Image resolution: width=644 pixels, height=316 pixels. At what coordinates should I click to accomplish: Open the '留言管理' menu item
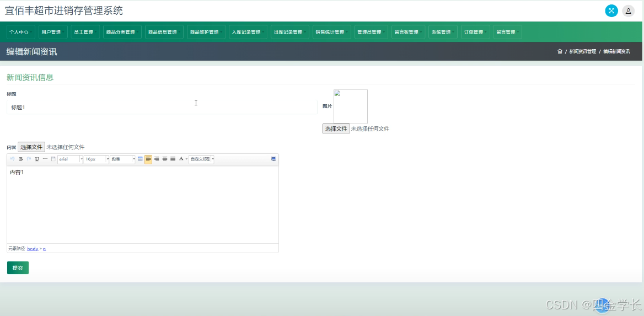[508, 32]
